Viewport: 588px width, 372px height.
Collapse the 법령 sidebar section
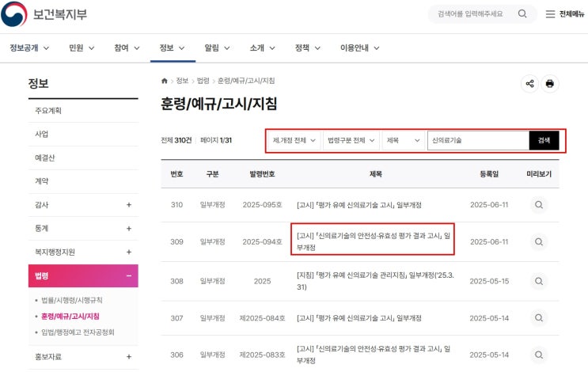tap(129, 276)
